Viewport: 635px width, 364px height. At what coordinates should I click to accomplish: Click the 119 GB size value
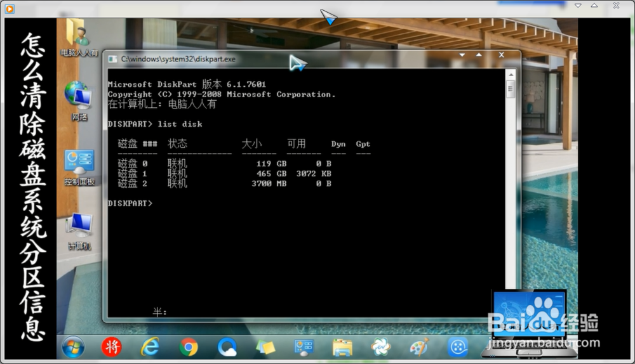pos(271,164)
